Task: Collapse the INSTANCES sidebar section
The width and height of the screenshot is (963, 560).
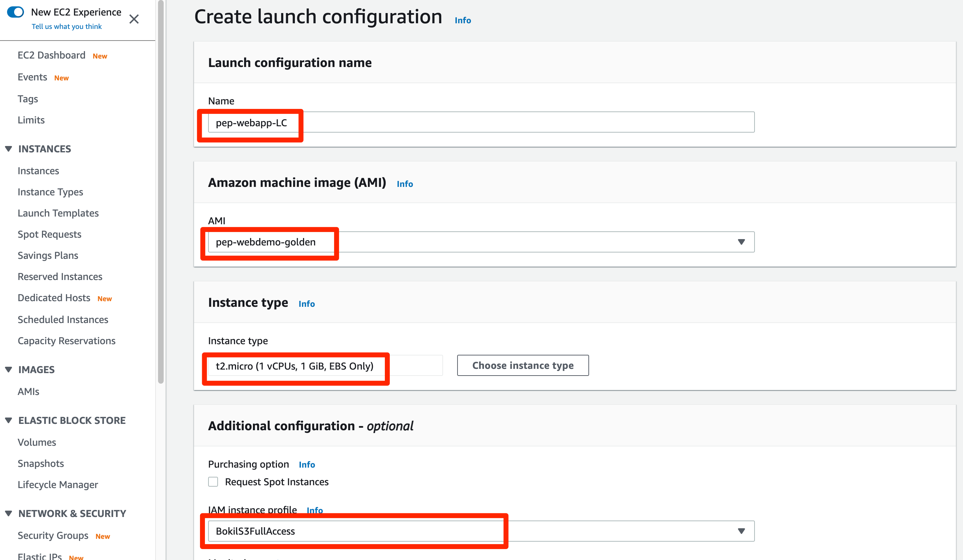Action: (x=8, y=148)
